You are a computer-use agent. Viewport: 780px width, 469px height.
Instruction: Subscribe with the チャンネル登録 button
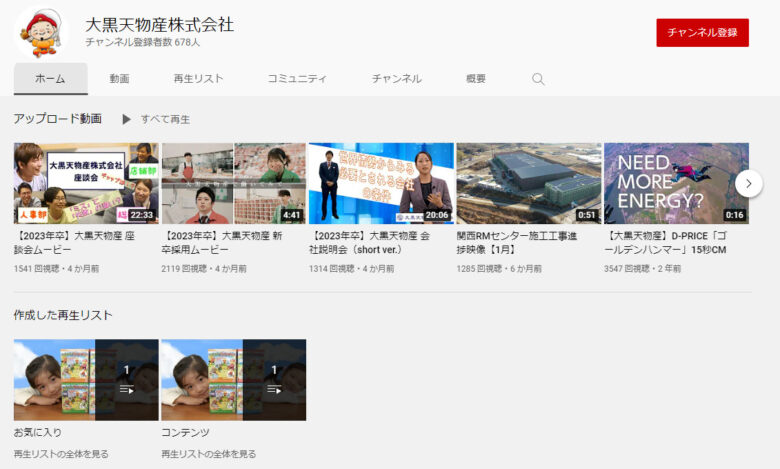click(x=702, y=33)
